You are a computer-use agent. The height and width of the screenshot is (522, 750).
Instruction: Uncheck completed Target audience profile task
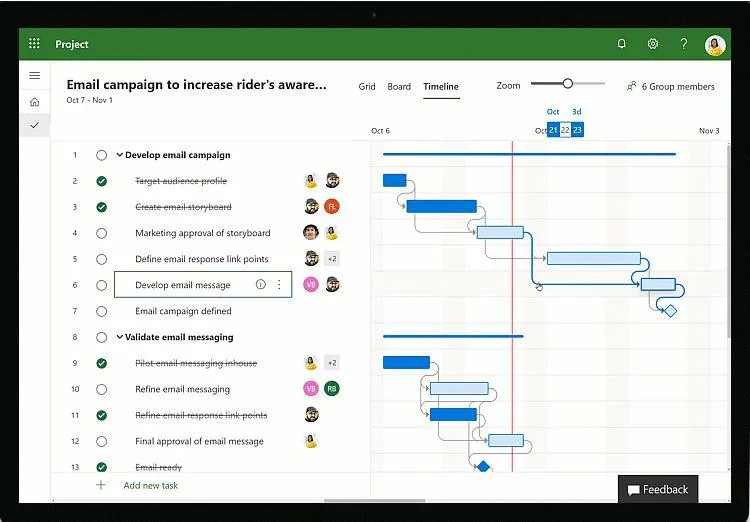(101, 181)
